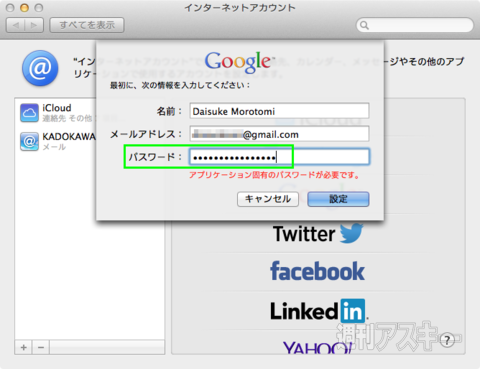
Task: Click the minus remove account button
Action: [x=41, y=347]
